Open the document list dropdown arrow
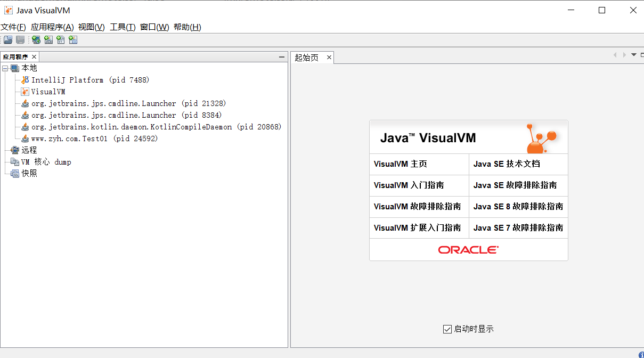The height and width of the screenshot is (358, 644). [633, 55]
